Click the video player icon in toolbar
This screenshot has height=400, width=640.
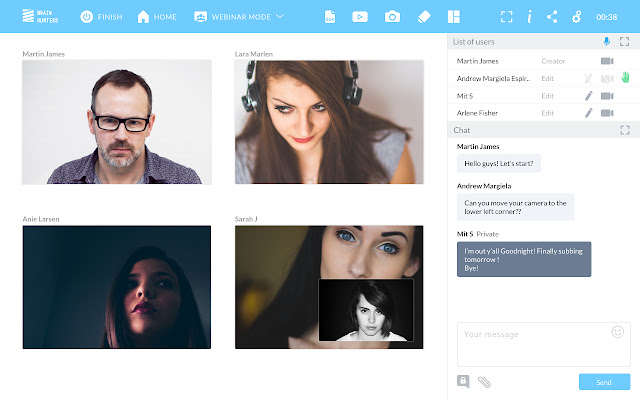360,17
